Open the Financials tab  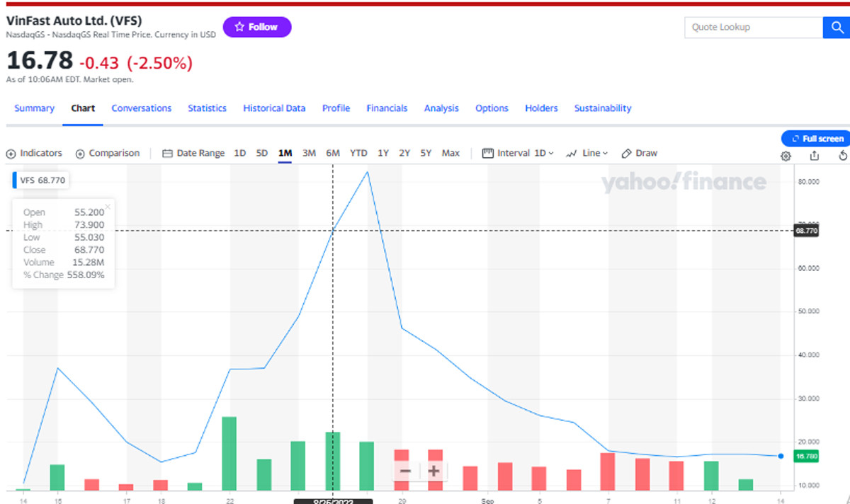(x=387, y=108)
